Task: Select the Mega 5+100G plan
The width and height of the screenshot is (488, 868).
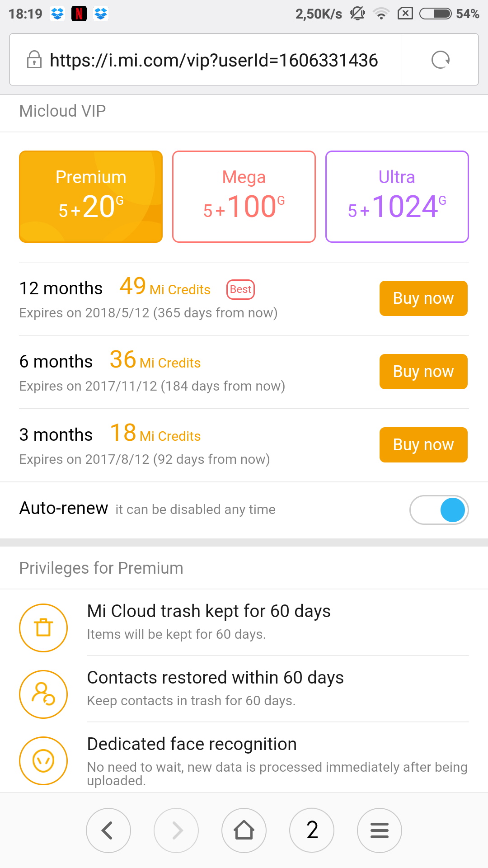Action: (244, 197)
